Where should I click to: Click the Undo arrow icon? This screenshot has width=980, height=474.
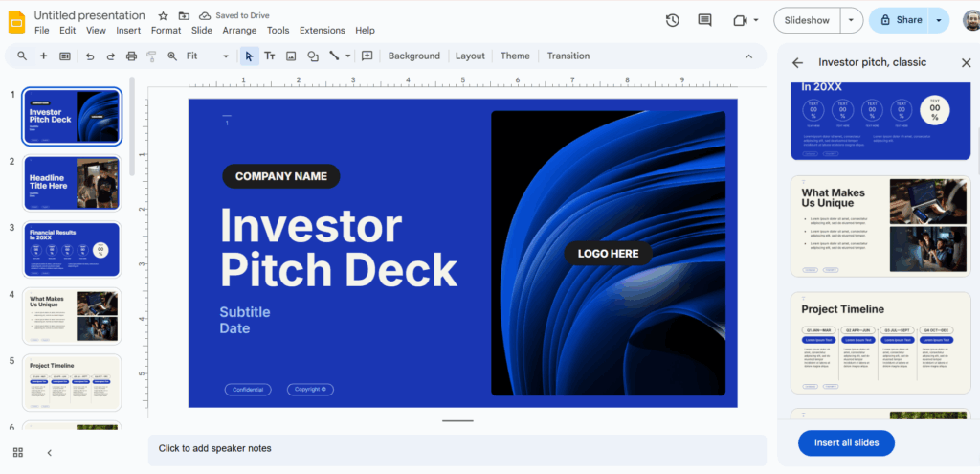pos(90,56)
